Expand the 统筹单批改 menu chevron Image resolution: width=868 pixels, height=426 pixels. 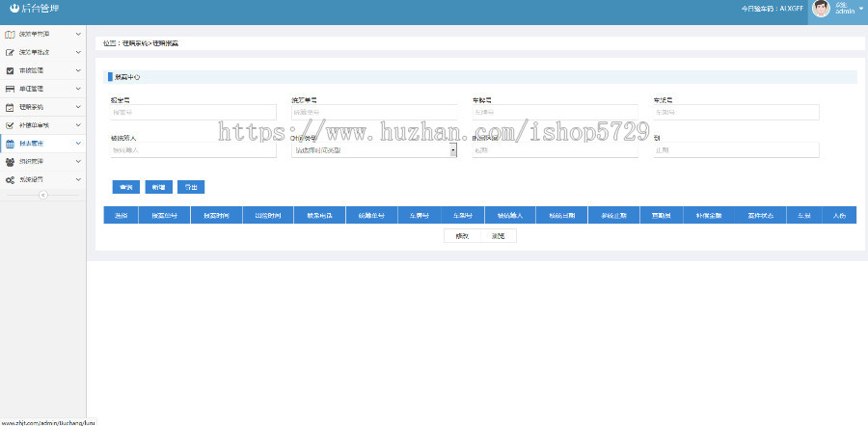coord(78,53)
